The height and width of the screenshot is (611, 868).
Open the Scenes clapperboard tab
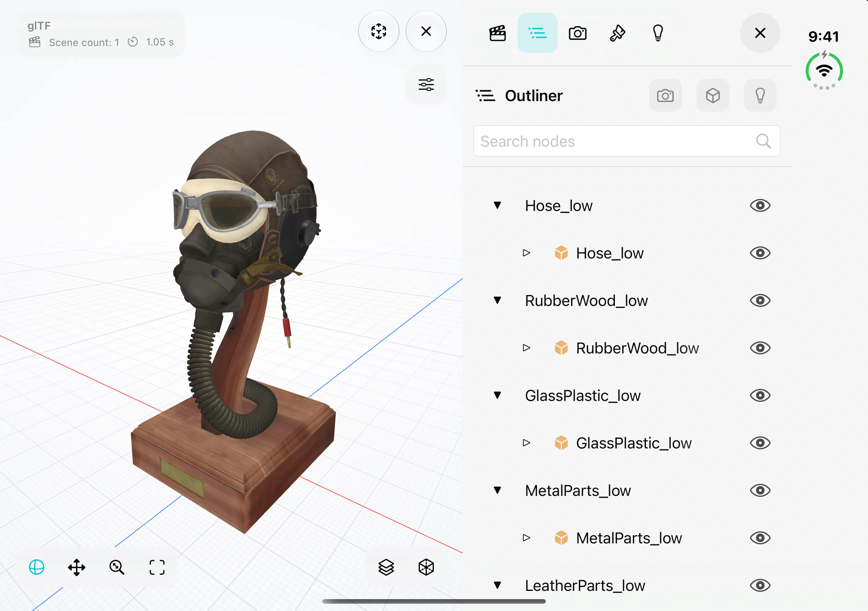497,33
